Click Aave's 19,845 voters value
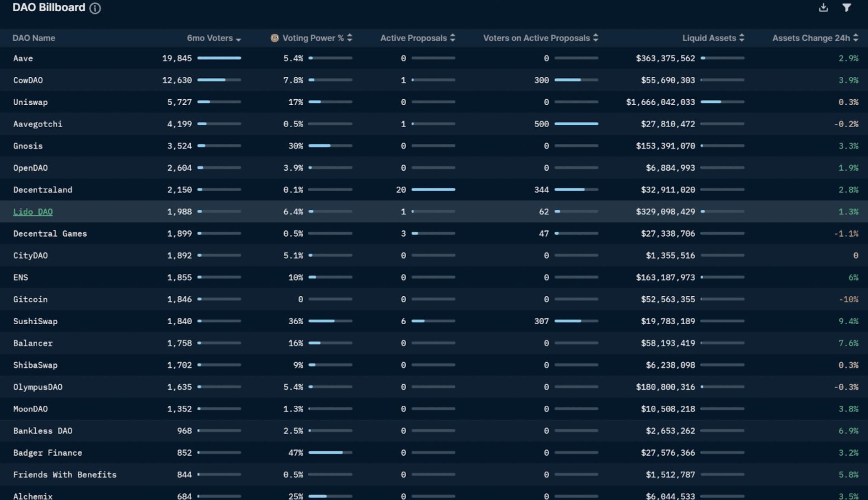Screen dimensions: 868x500 [177, 58]
